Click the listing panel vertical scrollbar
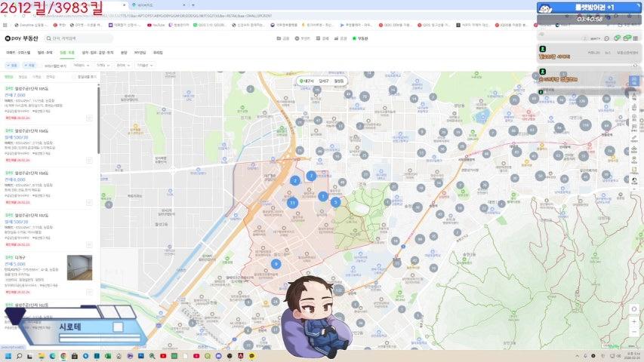This screenshot has width=644, height=362. tap(99, 119)
